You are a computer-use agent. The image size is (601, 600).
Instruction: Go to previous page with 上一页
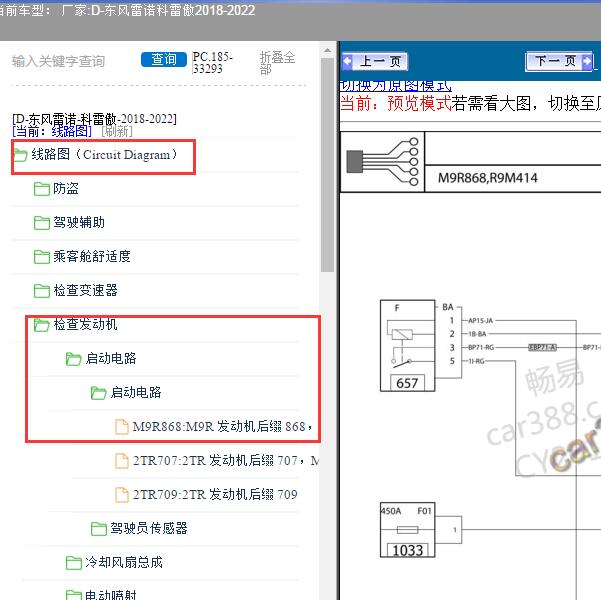pyautogui.click(x=375, y=61)
